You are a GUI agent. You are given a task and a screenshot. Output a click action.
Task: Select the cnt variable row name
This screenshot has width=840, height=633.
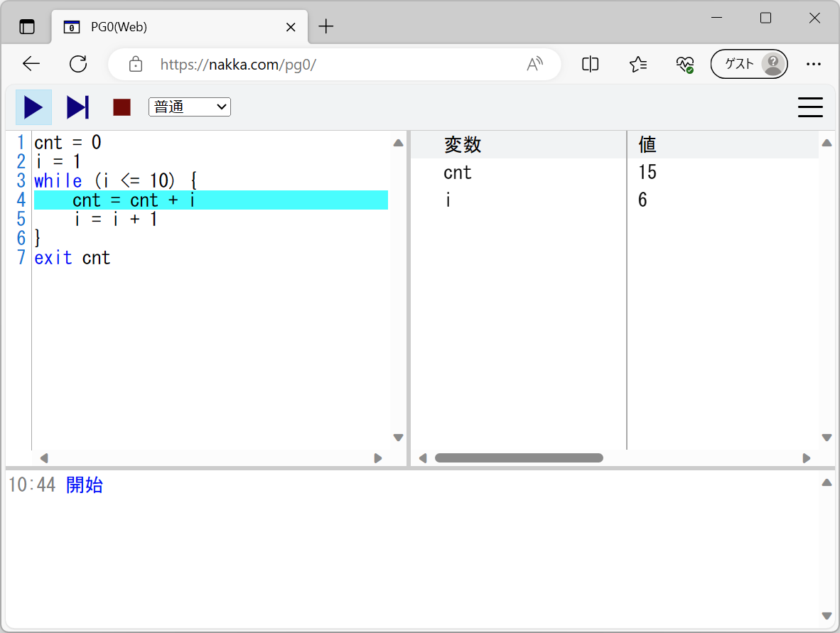pyautogui.click(x=458, y=173)
